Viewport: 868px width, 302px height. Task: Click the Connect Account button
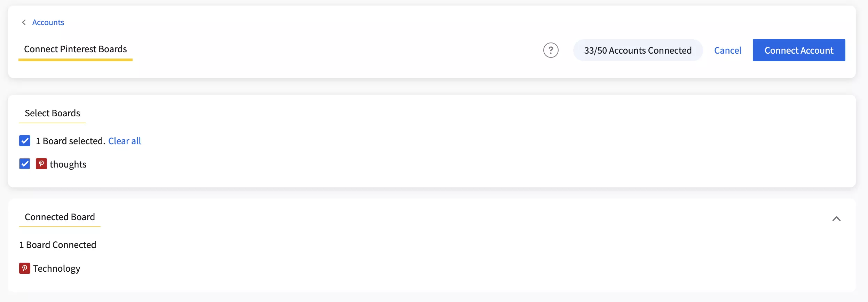[799, 50]
